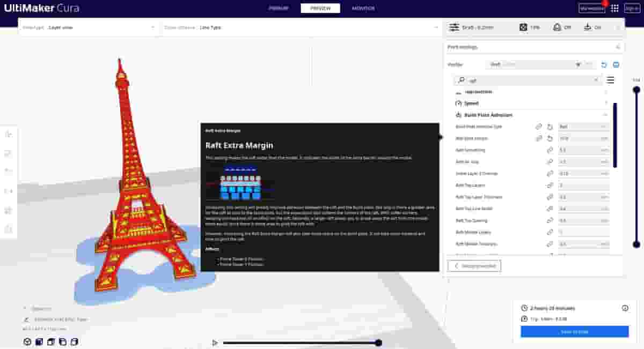The width and height of the screenshot is (644, 349).
Task: Open the settings visibility hamburger menu
Action: click(x=610, y=80)
